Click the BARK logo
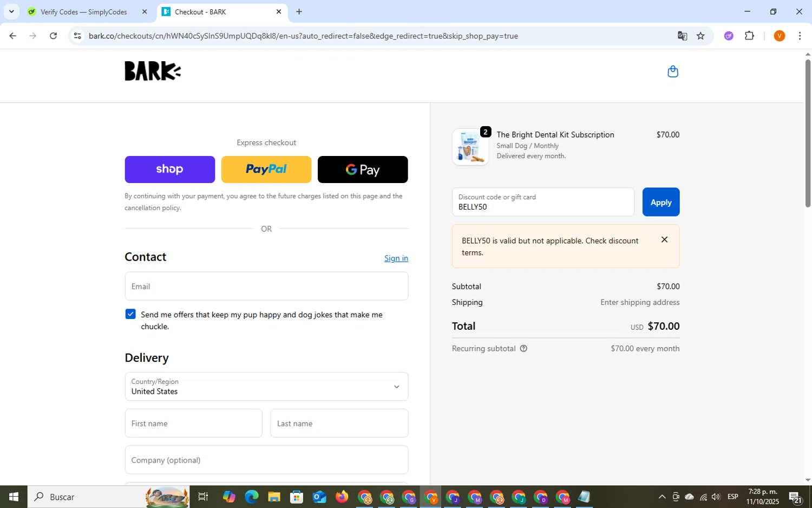812x508 pixels. pyautogui.click(x=153, y=71)
